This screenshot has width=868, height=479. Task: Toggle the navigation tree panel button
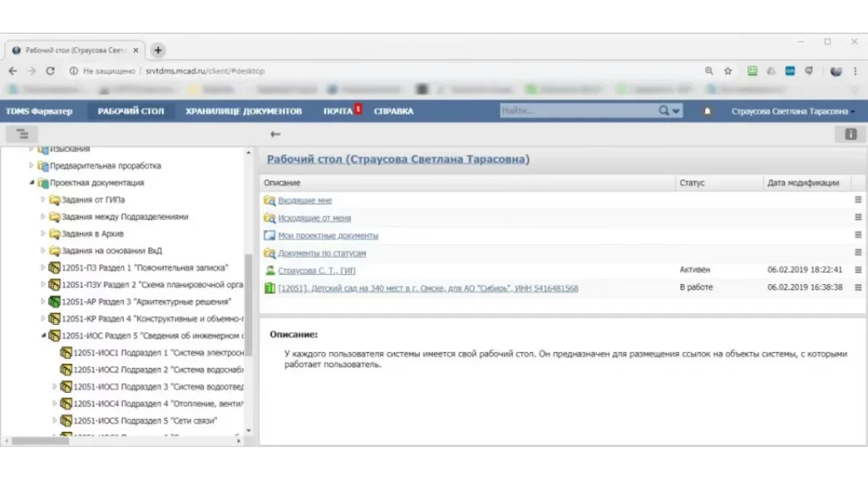(22, 134)
